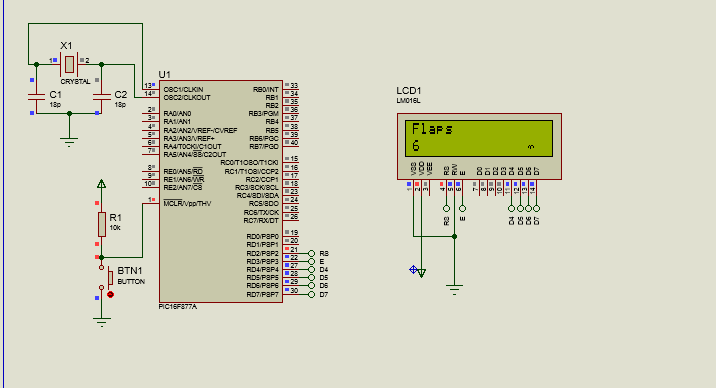Click the RS terminal under the LCD

446,209
